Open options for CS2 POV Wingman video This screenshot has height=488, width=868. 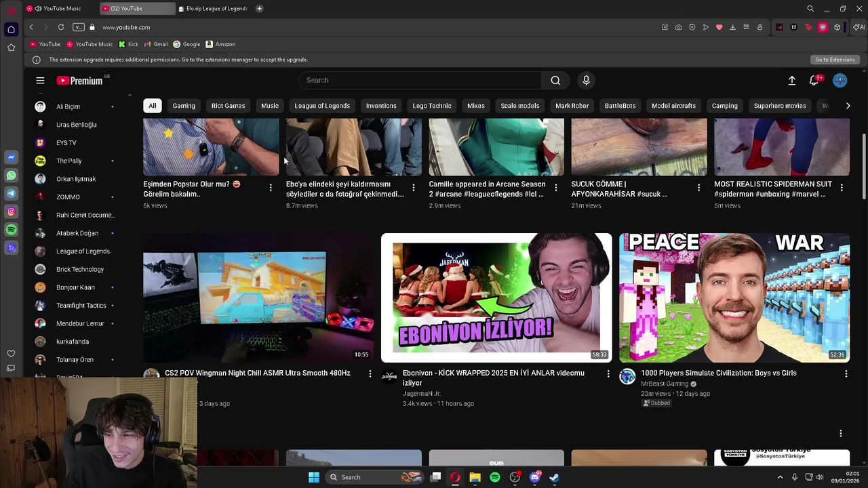(x=370, y=373)
